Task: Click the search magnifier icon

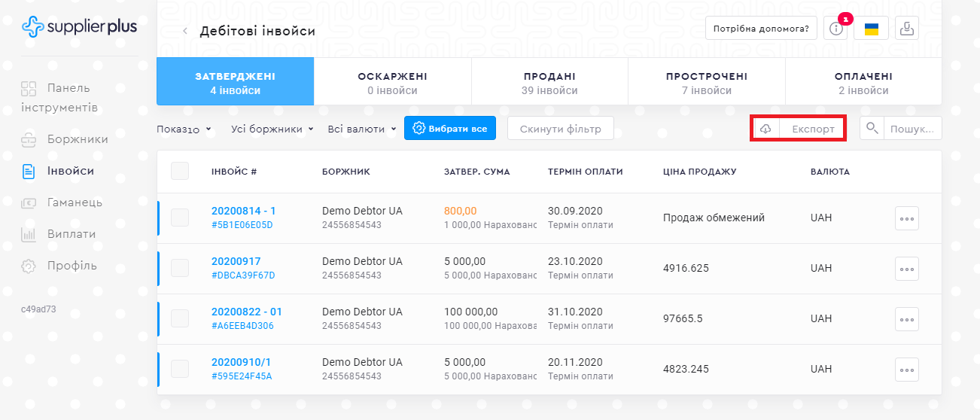Action: pos(872,128)
